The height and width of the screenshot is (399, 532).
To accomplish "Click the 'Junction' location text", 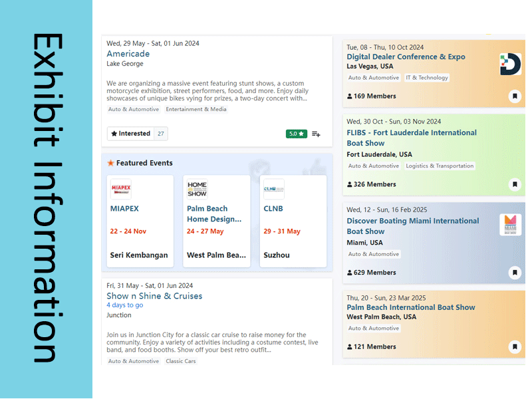I will pos(119,315).
